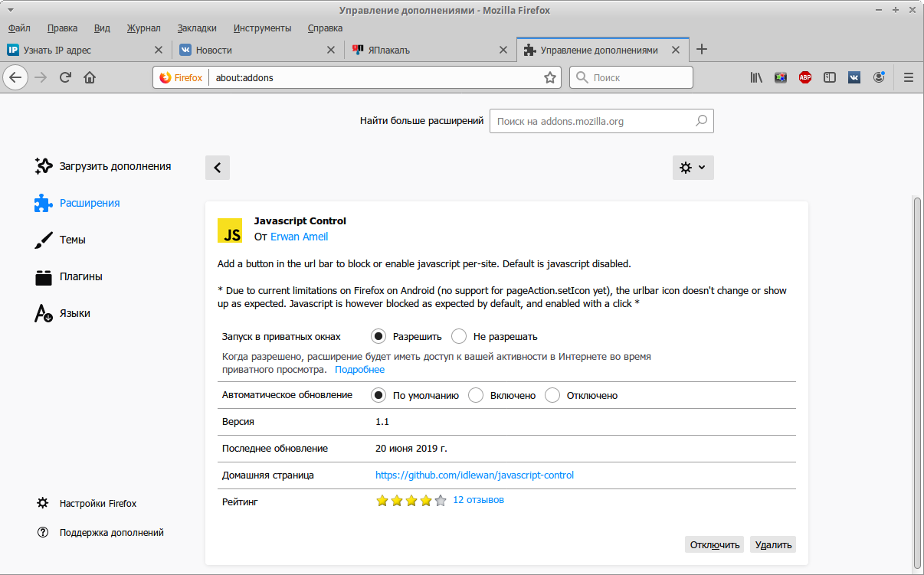Close the 'Новости' tab
924x575 pixels.
(x=331, y=50)
